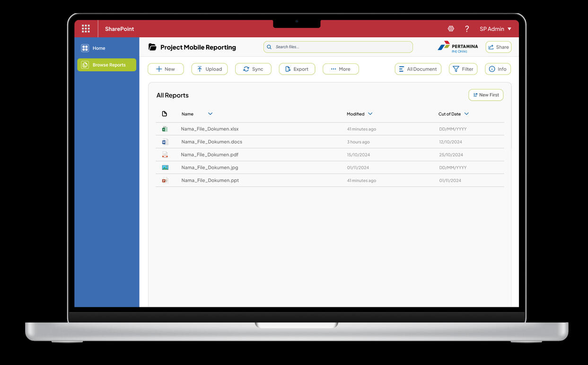Viewport: 588px width, 365px height.
Task: Expand the Cut of Date column chevron
Action: [466, 114]
